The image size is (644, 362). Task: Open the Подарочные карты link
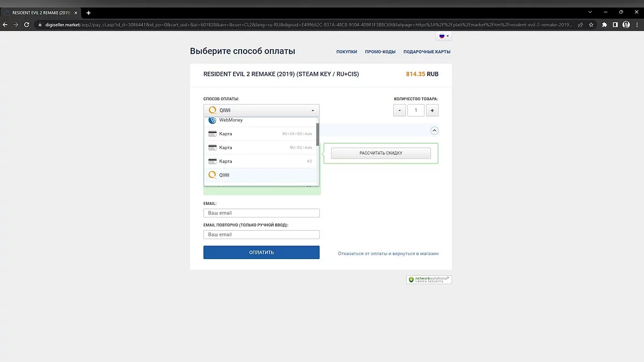click(x=427, y=52)
